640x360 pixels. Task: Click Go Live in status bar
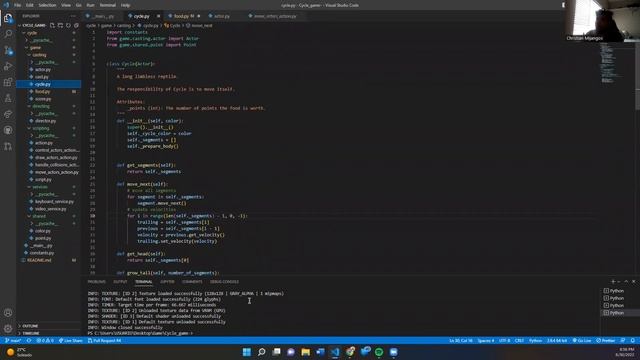pyautogui.click(x=582, y=340)
